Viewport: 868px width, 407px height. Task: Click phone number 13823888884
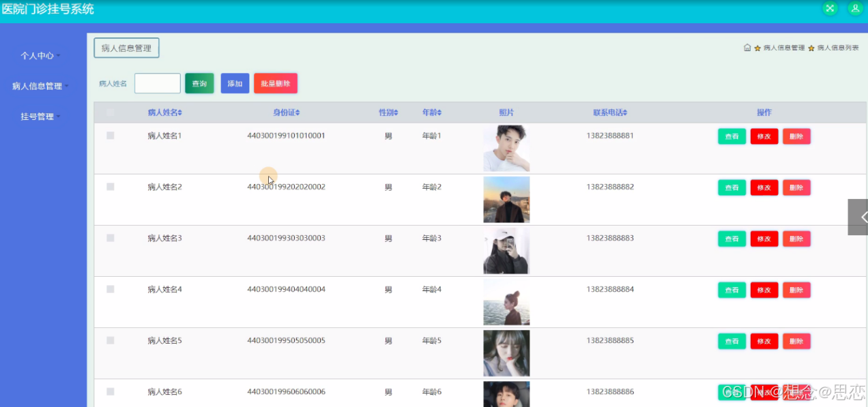(610, 289)
